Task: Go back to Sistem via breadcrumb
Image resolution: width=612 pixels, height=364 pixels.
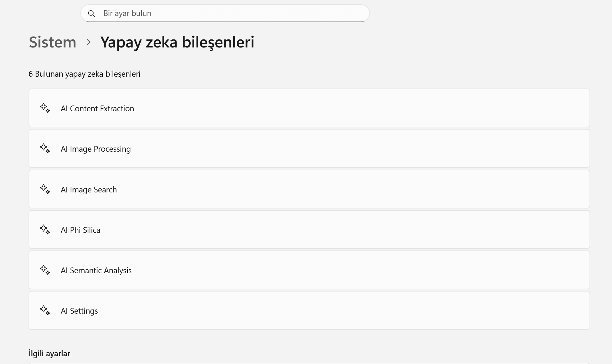Action: [53, 42]
